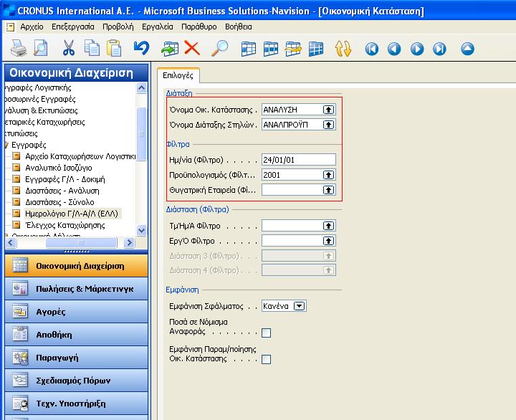The height and width of the screenshot is (420, 516).
Task: Click the Print toolbar icon
Action: pyautogui.click(x=19, y=49)
